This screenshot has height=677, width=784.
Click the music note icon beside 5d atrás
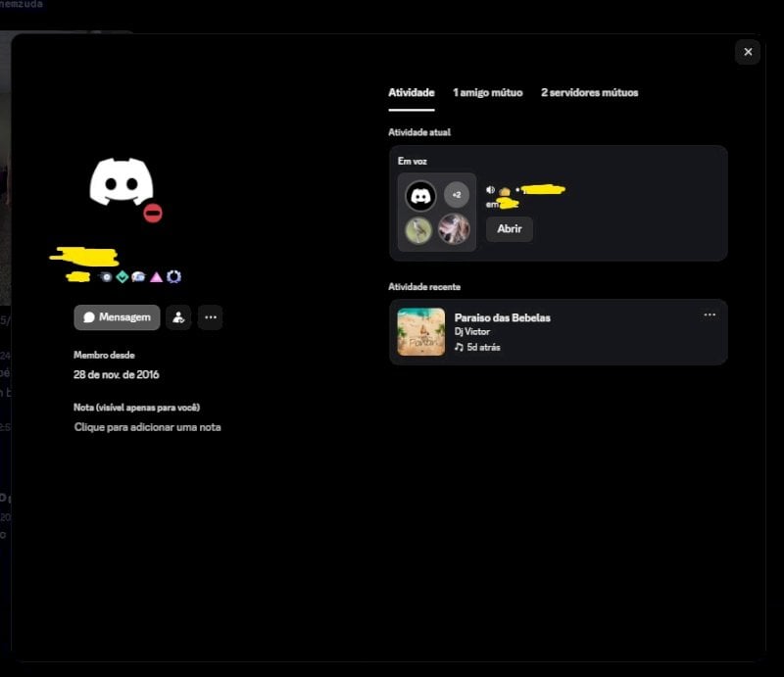coord(459,347)
